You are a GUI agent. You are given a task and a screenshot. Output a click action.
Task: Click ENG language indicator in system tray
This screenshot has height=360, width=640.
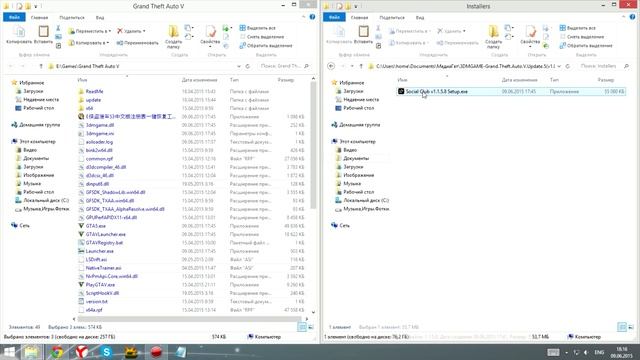[x=599, y=352]
